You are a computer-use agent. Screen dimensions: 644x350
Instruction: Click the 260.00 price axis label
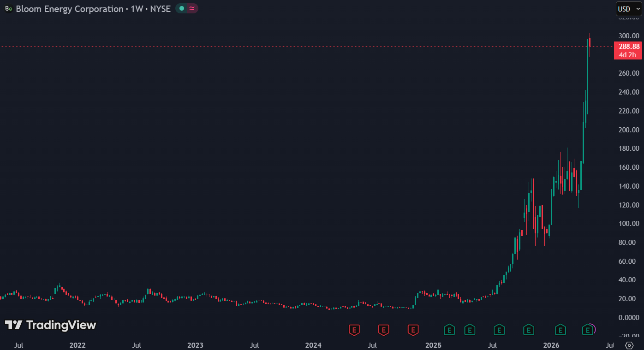pos(629,73)
